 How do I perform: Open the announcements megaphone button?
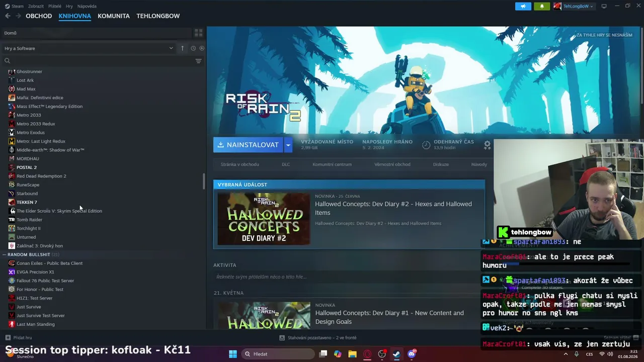(523, 6)
